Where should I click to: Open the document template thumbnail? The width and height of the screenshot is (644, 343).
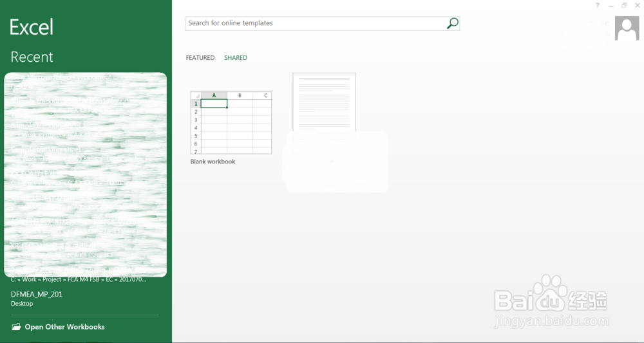pos(324,102)
